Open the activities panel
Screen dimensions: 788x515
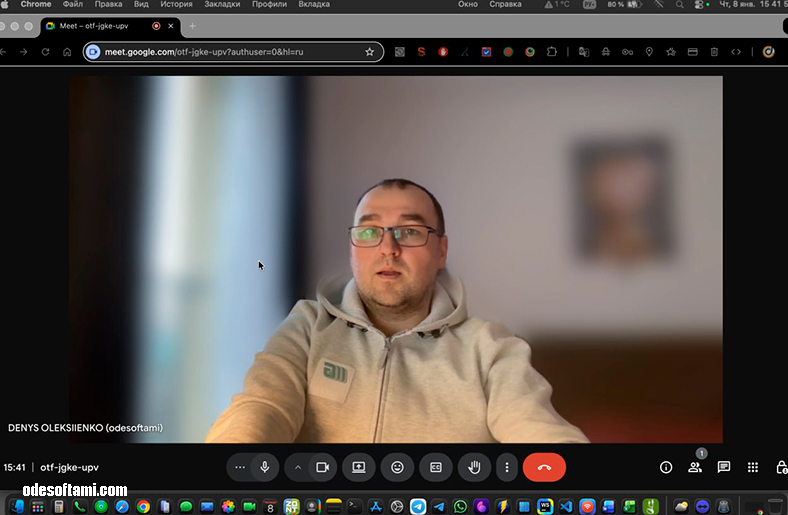tap(753, 467)
